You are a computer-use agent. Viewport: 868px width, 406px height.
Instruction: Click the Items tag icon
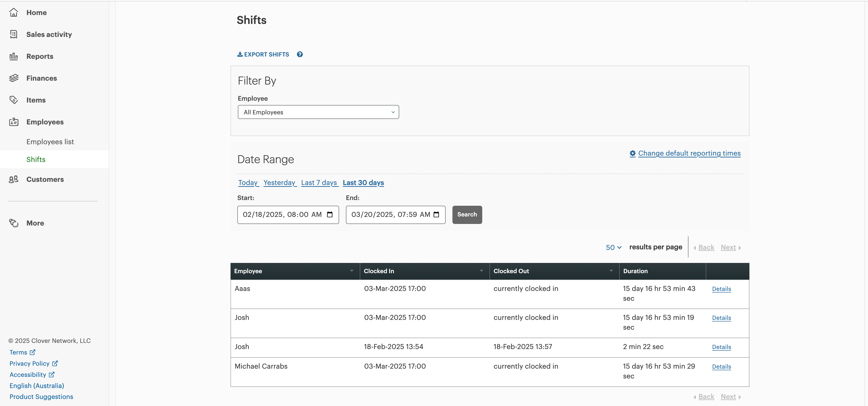(x=13, y=100)
